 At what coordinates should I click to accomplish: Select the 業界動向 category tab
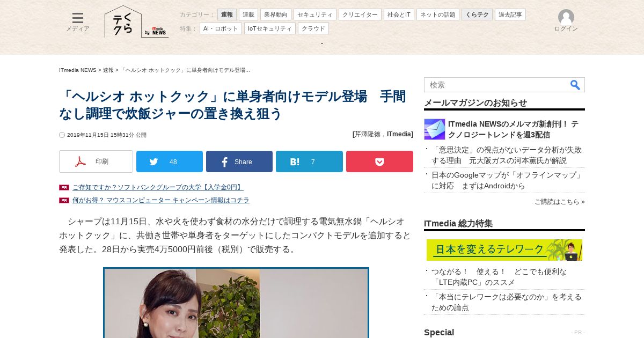coord(276,14)
